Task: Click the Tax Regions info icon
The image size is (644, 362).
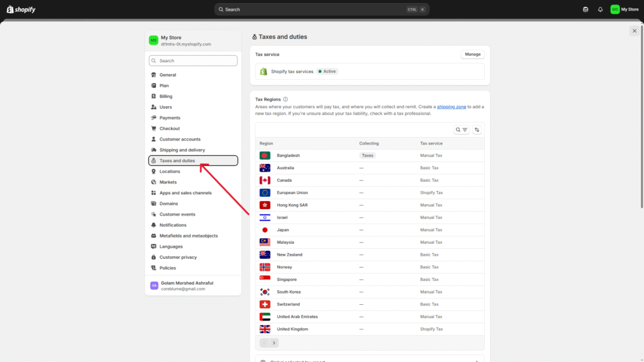Action: coord(286,99)
